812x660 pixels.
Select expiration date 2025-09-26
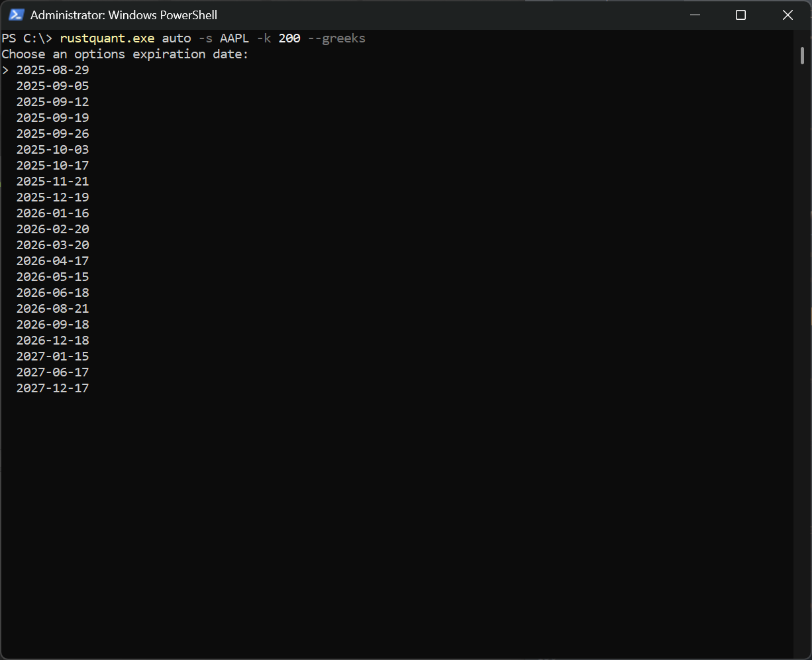[x=52, y=133]
